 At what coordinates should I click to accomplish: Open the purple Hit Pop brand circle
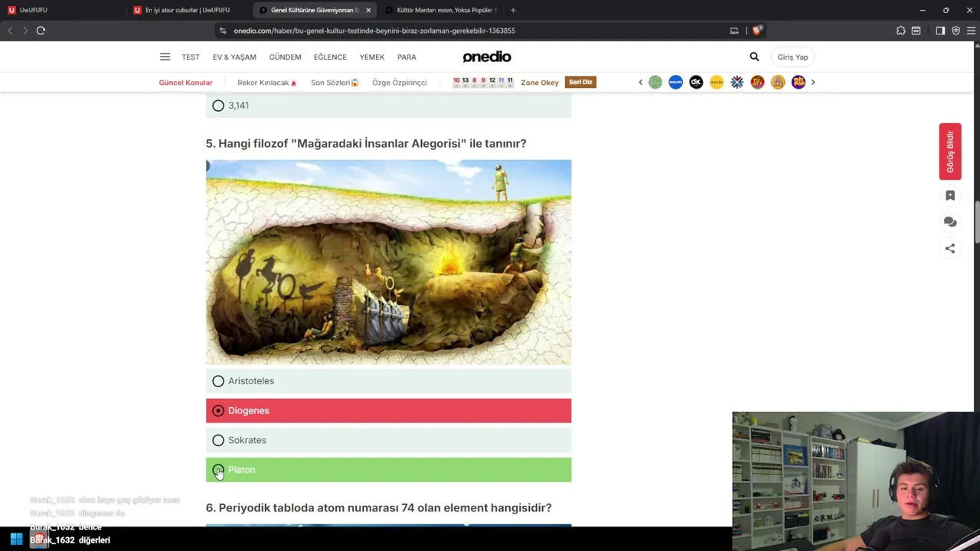click(799, 82)
